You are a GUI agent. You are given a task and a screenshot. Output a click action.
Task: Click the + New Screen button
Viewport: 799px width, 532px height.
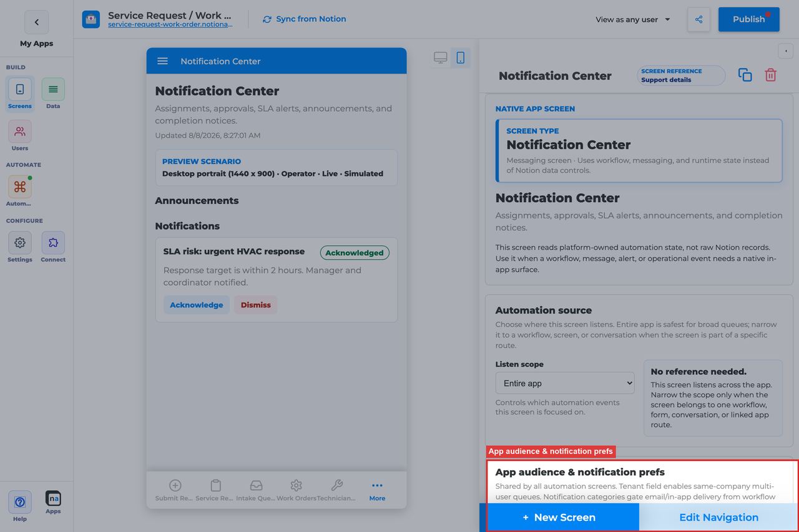[559, 517]
